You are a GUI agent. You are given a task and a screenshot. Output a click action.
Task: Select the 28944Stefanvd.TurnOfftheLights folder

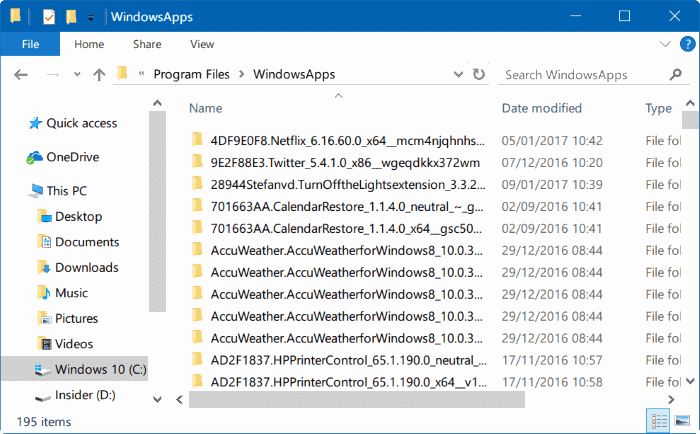pyautogui.click(x=338, y=184)
